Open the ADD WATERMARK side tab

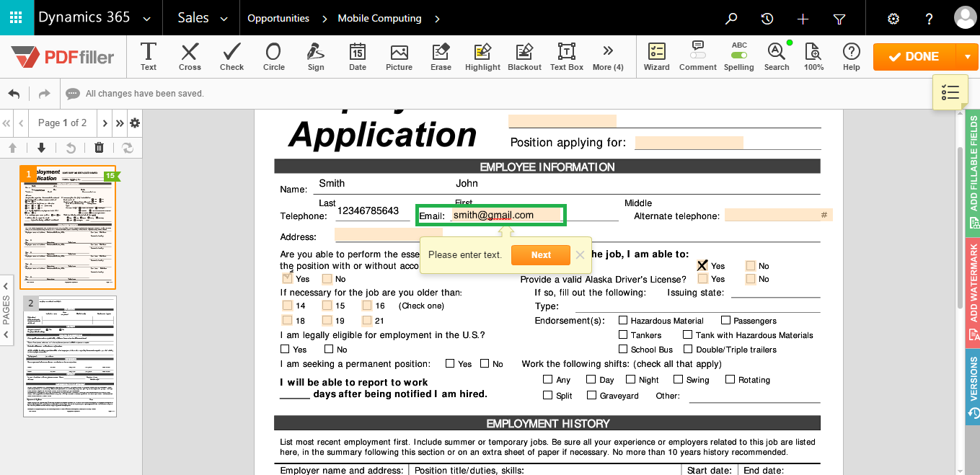coord(973,292)
